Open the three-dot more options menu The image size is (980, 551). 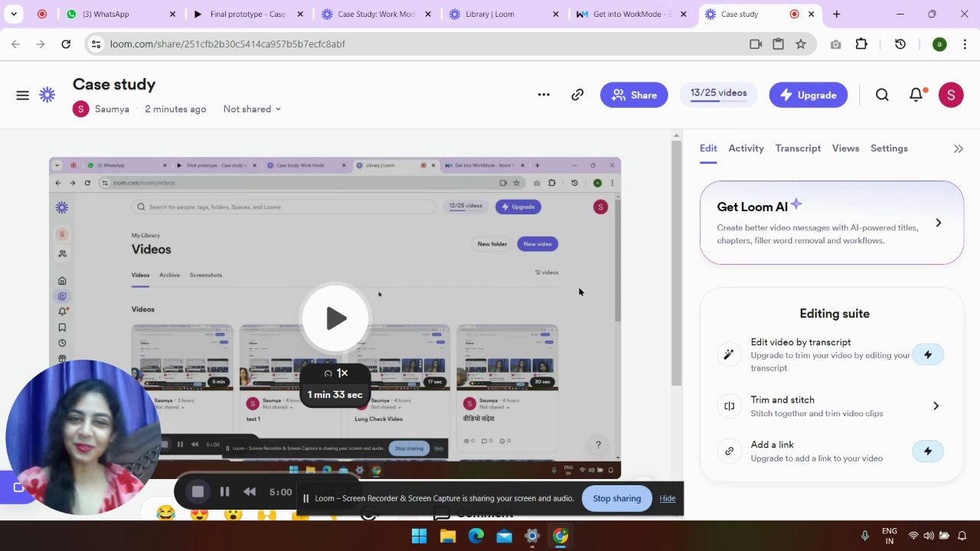544,95
